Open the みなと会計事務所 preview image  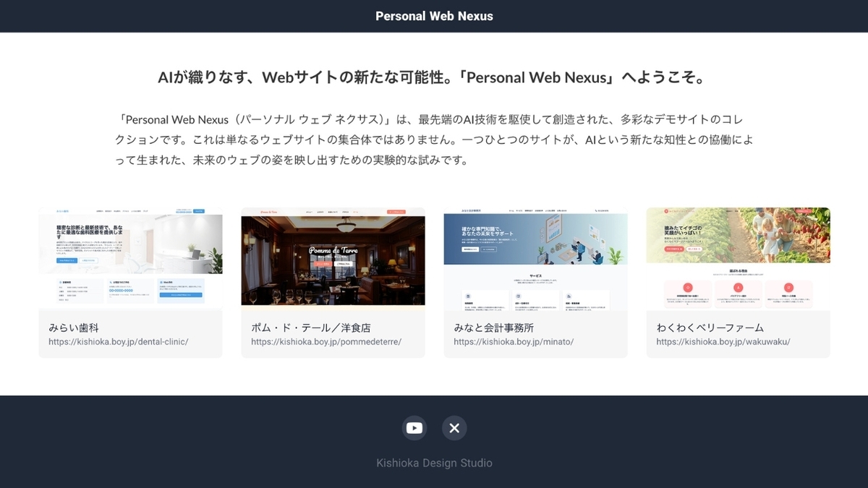coord(535,259)
